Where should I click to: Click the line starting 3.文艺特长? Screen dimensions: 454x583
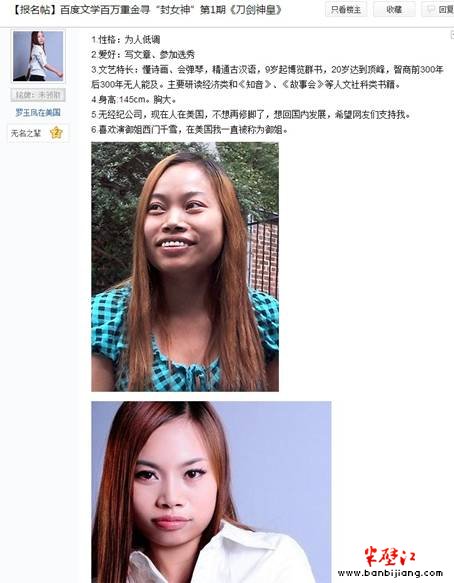(267, 77)
